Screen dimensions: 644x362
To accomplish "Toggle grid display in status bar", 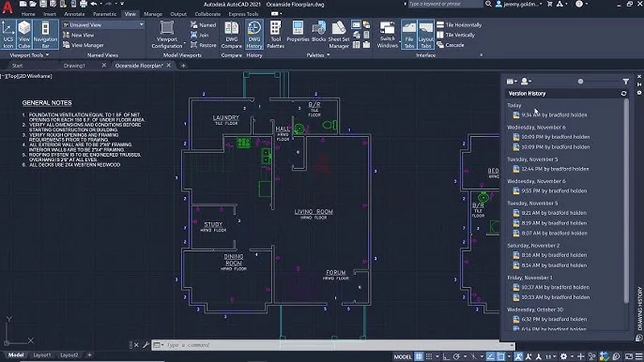I will [419, 356].
